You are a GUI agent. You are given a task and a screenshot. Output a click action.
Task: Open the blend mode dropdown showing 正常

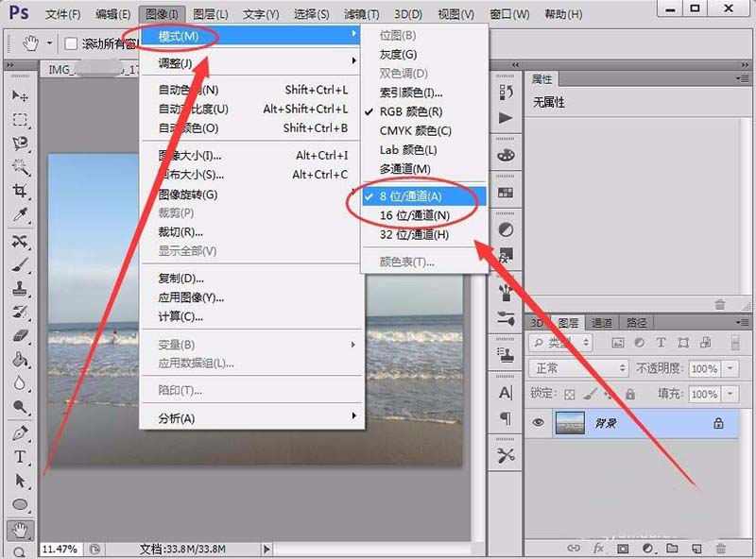pos(579,366)
